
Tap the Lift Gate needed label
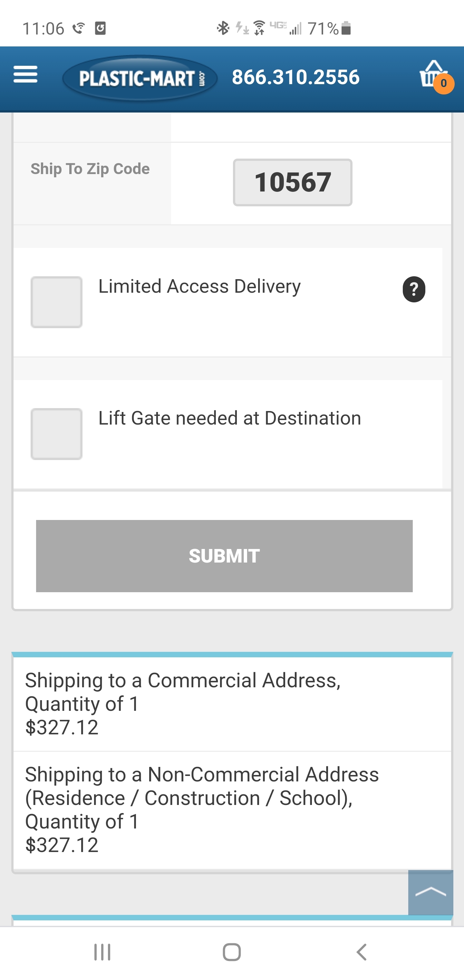229,418
